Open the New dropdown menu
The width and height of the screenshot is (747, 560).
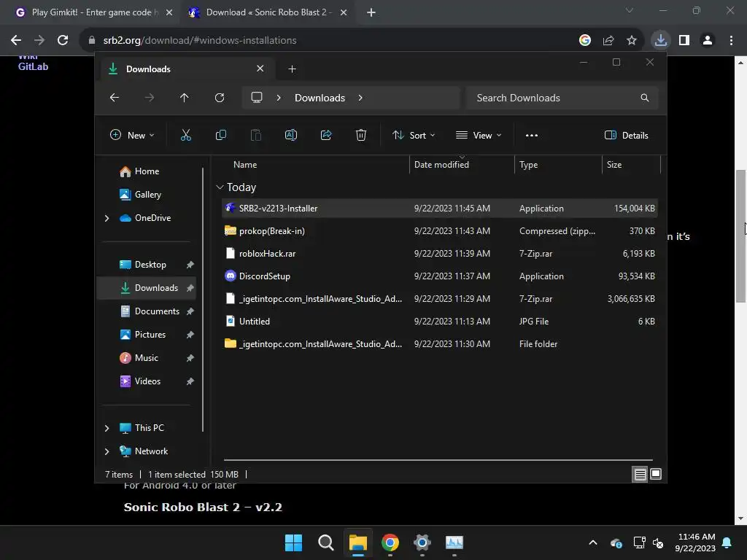point(132,135)
